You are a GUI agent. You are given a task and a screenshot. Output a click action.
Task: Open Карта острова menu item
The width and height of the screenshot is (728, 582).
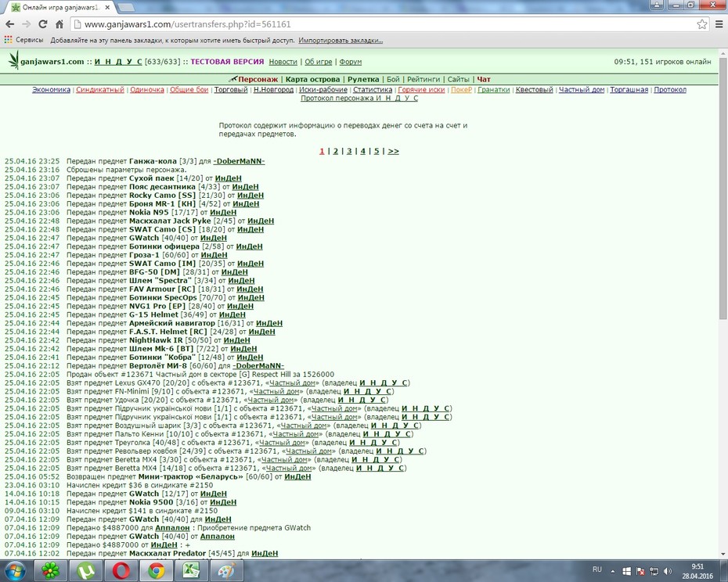[x=312, y=79]
